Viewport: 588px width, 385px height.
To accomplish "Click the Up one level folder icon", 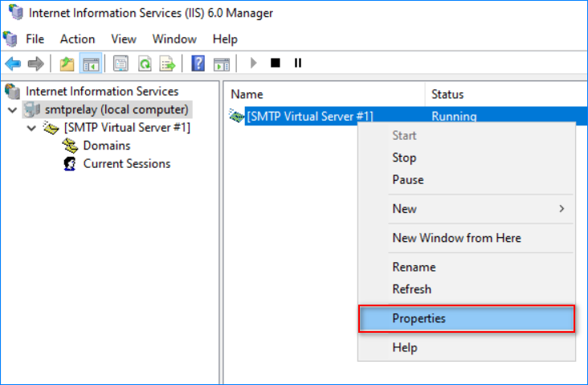I will (67, 63).
